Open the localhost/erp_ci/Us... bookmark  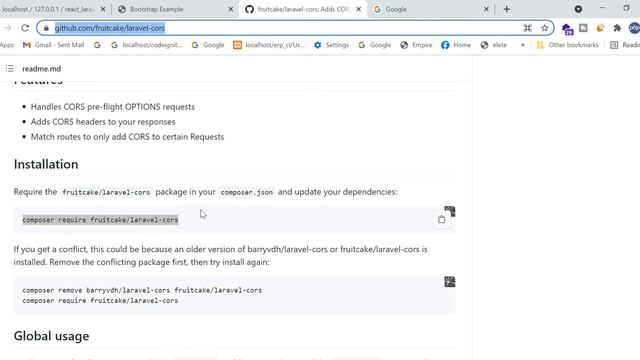click(269, 45)
